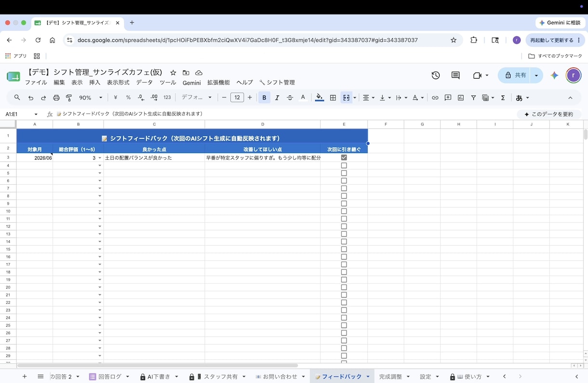Check the row 10 carry-over checkbox
Screen dimensions: 588x383
click(x=344, y=211)
